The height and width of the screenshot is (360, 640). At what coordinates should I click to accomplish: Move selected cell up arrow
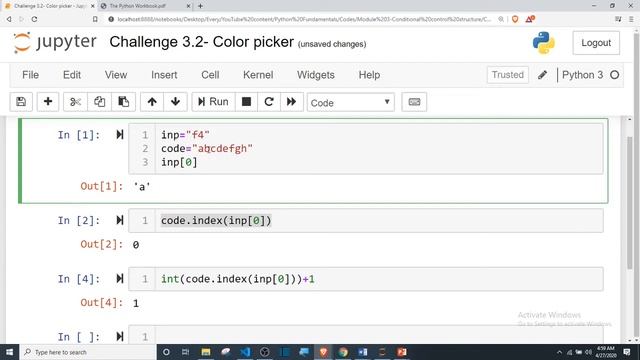coord(152,102)
